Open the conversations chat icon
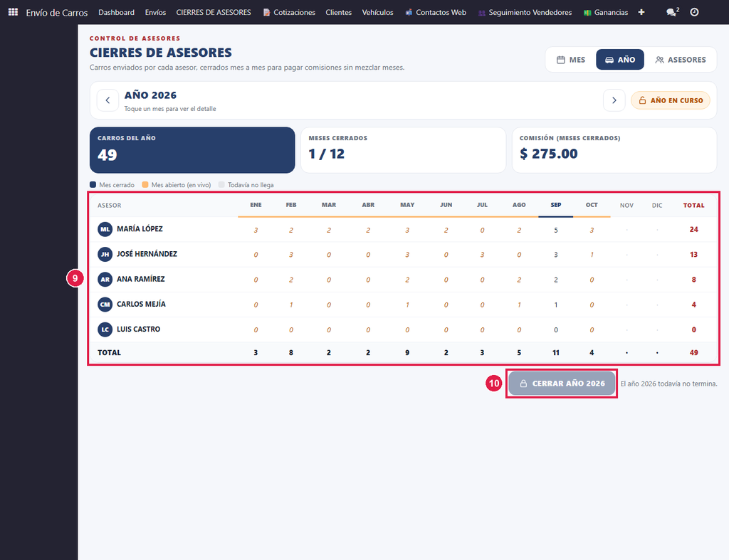The width and height of the screenshot is (729, 560). click(672, 12)
